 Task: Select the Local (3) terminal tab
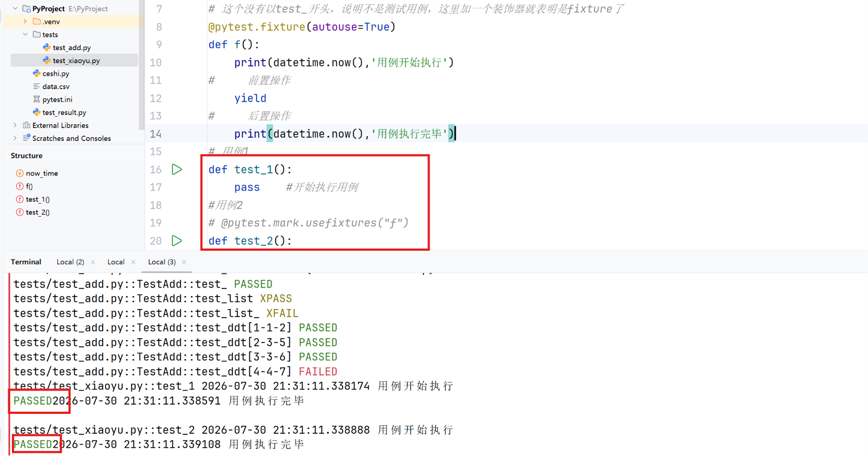tap(162, 262)
